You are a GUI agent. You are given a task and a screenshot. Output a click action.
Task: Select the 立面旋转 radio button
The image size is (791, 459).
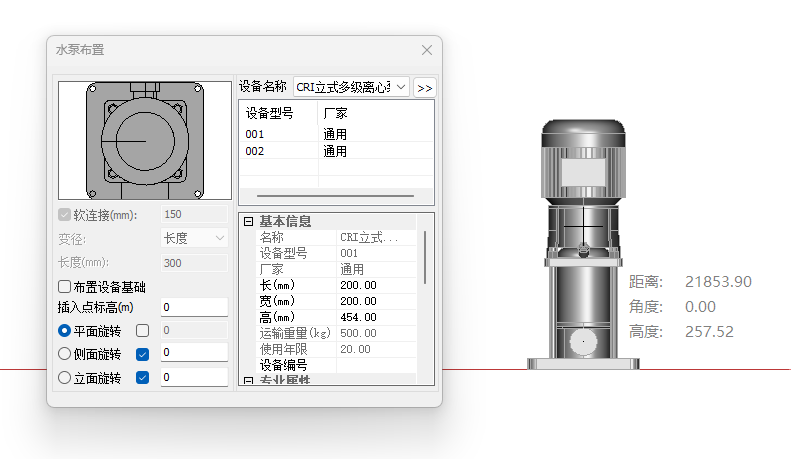[64, 377]
